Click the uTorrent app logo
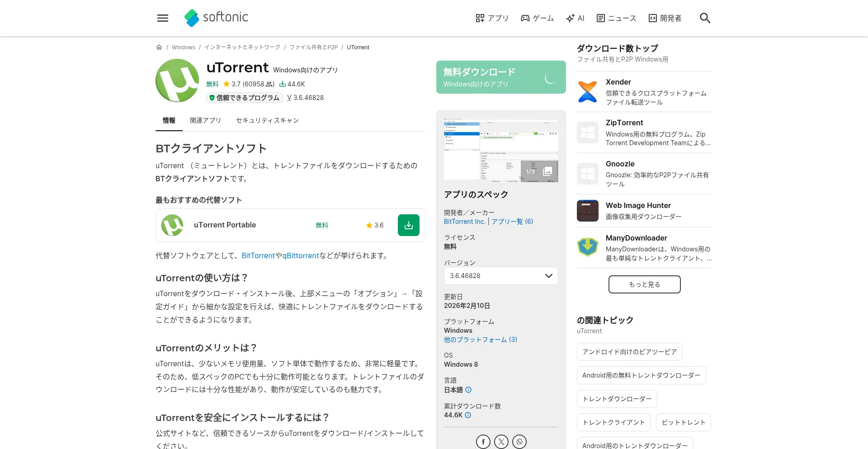 pyautogui.click(x=177, y=80)
